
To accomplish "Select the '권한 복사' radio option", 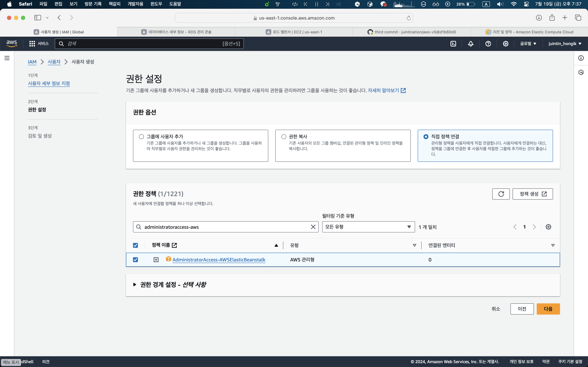I will 284,137.
